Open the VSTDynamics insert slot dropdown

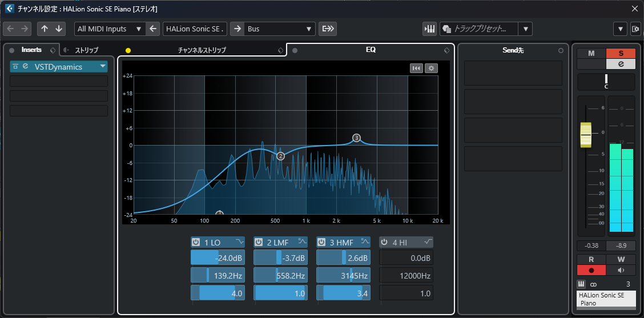point(102,67)
